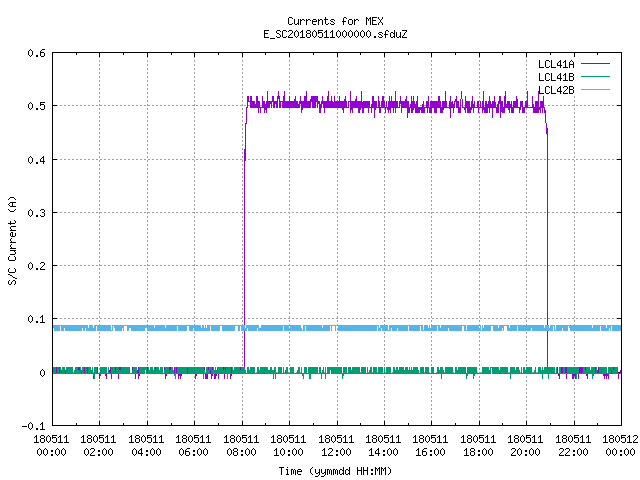This screenshot has width=640, height=480.
Task: Click the blue LCL42B legend line sample
Action: [x=595, y=89]
